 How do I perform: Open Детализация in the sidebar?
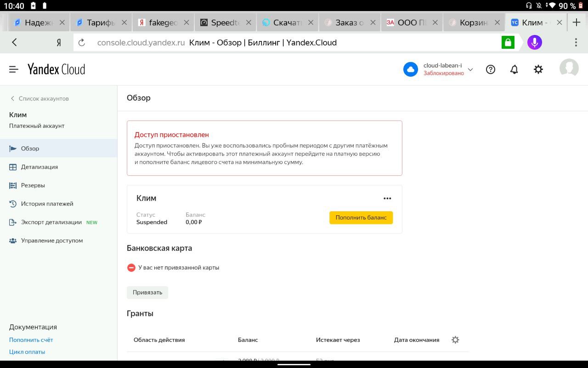58,167
